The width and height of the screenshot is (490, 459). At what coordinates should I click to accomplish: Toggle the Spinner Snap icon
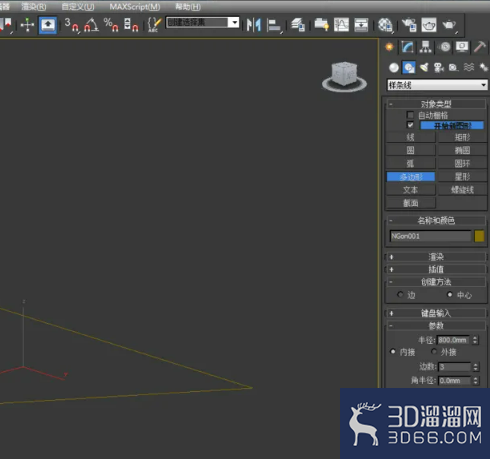(131, 25)
